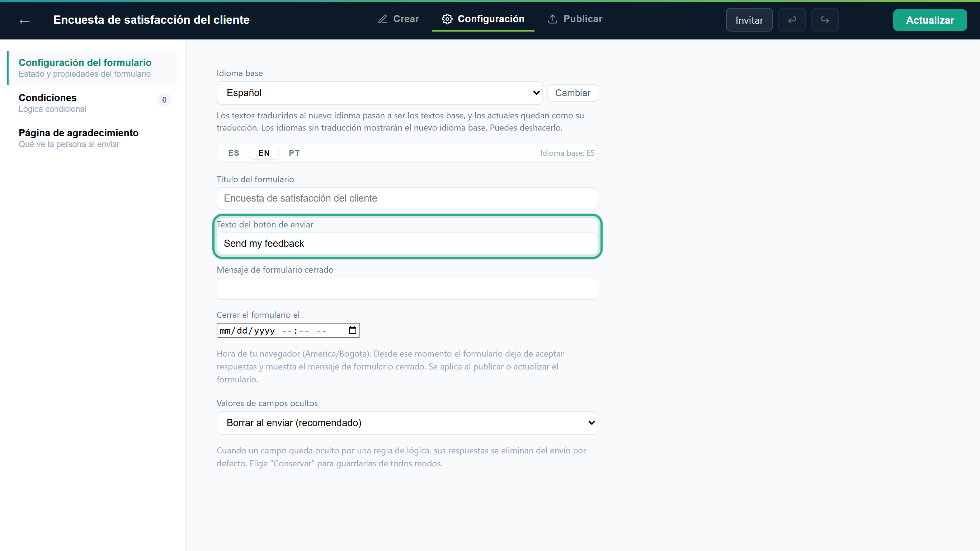Open Configuración del formulario sidebar section
This screenshot has height=551, width=980.
(93, 68)
